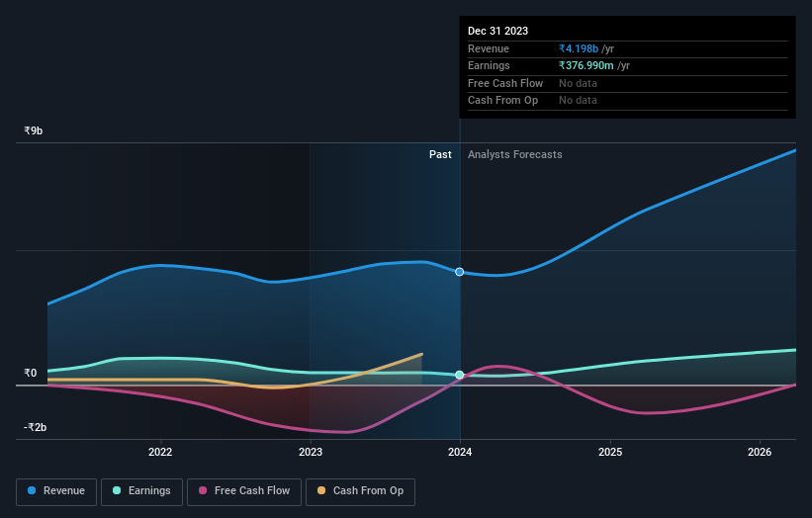Toggle the Free Cash Flow legend series

point(244,491)
